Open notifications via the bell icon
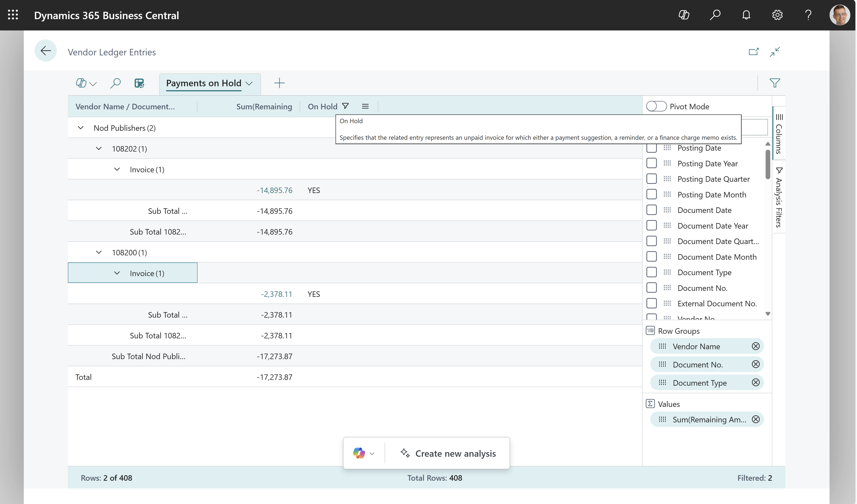 [x=746, y=15]
